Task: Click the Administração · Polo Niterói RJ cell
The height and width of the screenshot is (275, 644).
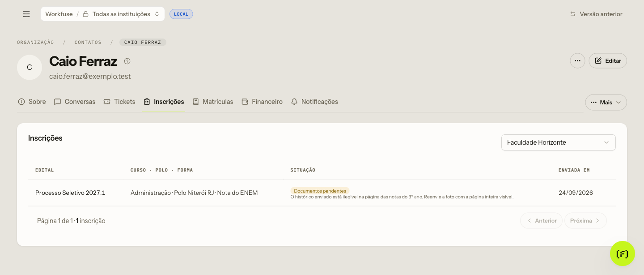Action: (x=194, y=193)
